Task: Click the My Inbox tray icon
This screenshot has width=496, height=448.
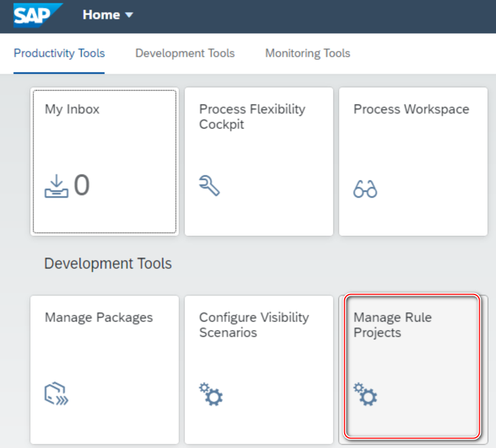Action: [56, 186]
